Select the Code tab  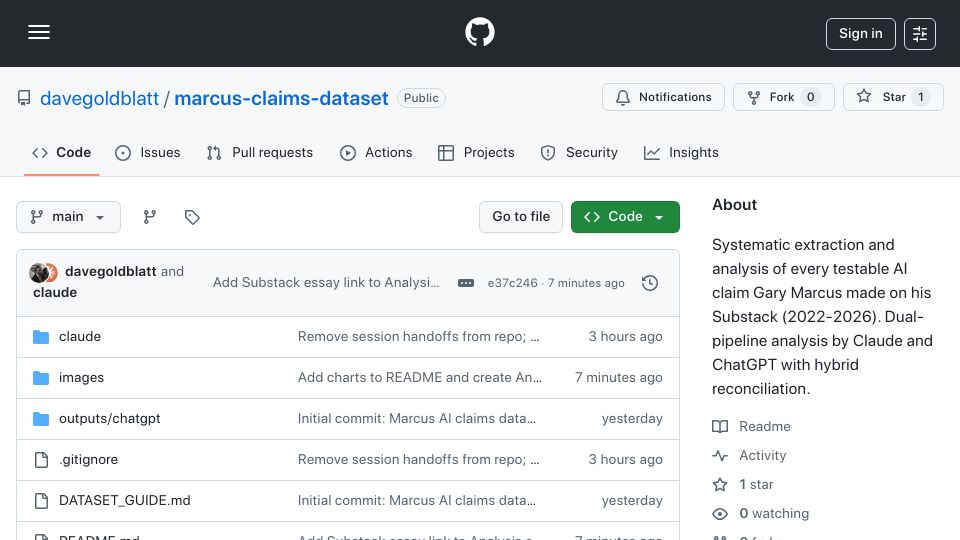[61, 152]
